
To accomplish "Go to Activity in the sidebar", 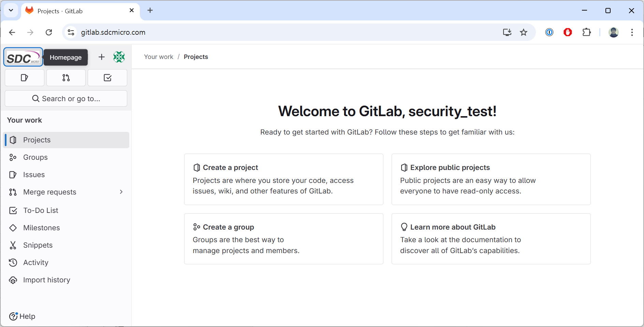I will tap(36, 263).
